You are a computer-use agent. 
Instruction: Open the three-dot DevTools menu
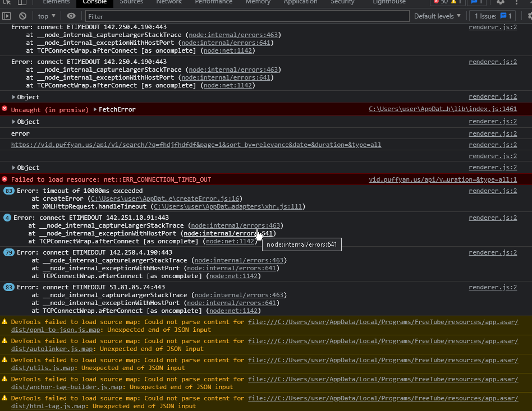[x=516, y=2]
